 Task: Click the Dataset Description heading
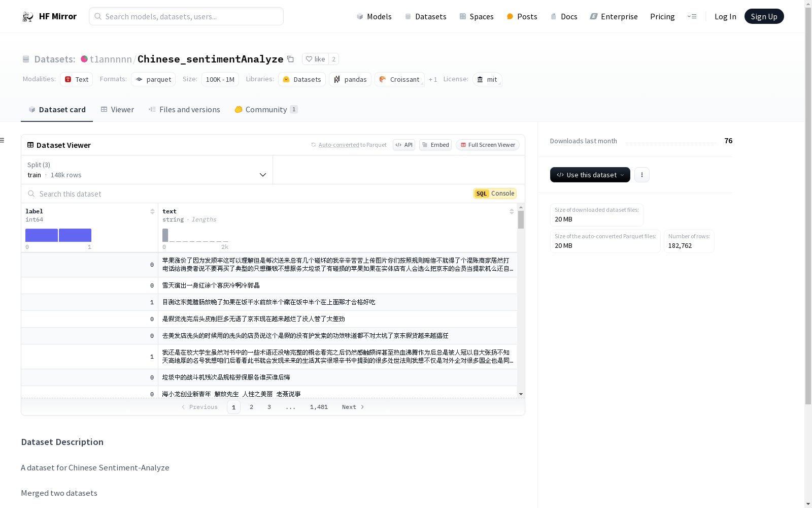coord(62,442)
